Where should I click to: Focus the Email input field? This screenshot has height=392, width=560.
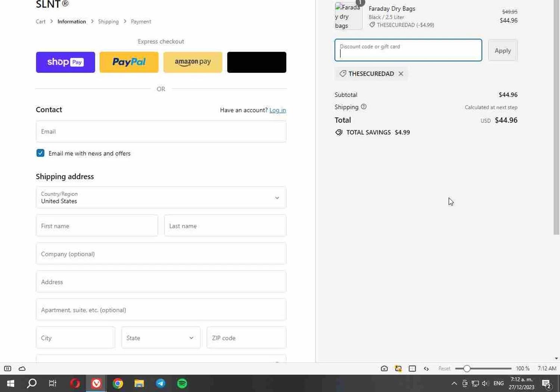pos(161,131)
